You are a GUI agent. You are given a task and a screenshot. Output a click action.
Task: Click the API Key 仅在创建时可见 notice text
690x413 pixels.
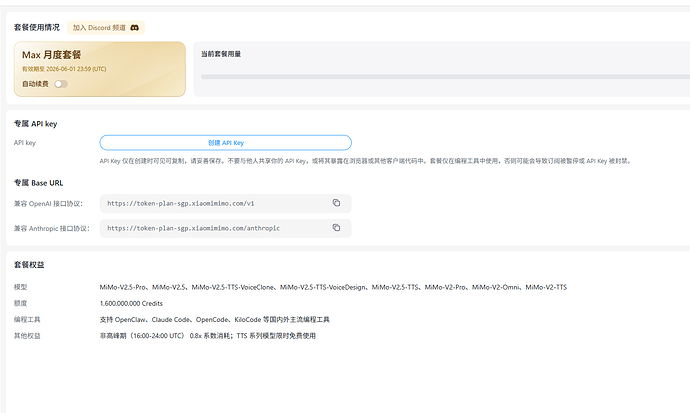[366, 161]
